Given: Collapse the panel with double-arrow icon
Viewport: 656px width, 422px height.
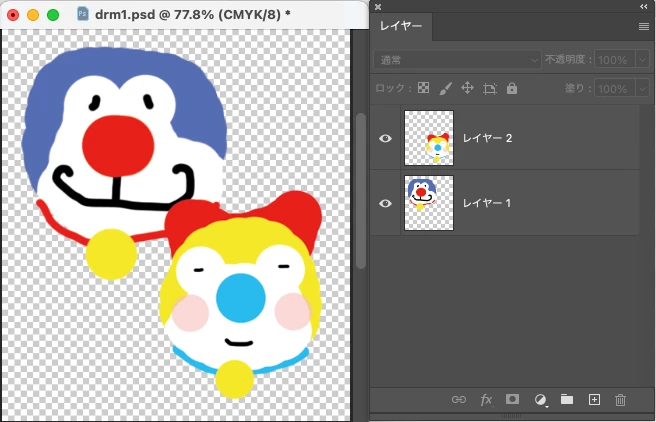Looking at the screenshot, I should pyautogui.click(x=643, y=6).
